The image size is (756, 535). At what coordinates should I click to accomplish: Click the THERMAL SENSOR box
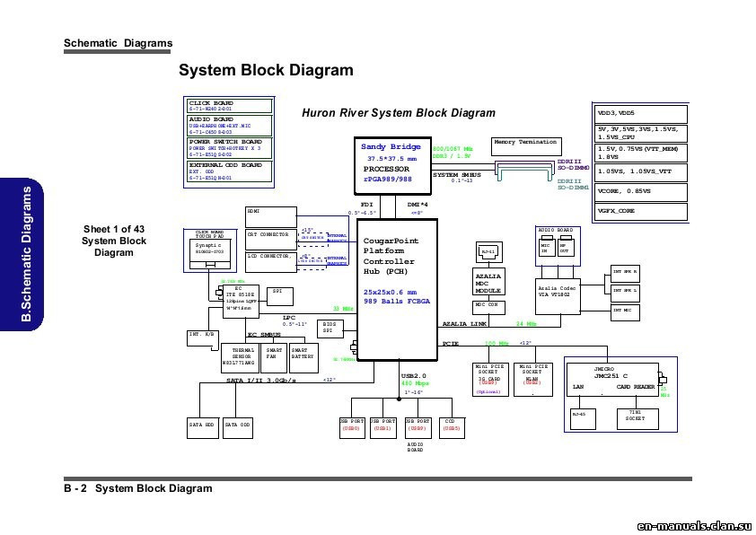240,358
